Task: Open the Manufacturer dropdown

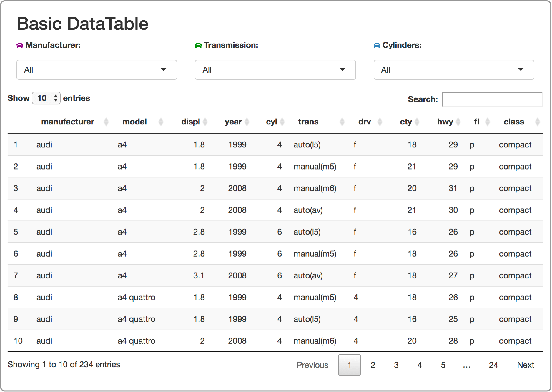Action: coord(97,70)
